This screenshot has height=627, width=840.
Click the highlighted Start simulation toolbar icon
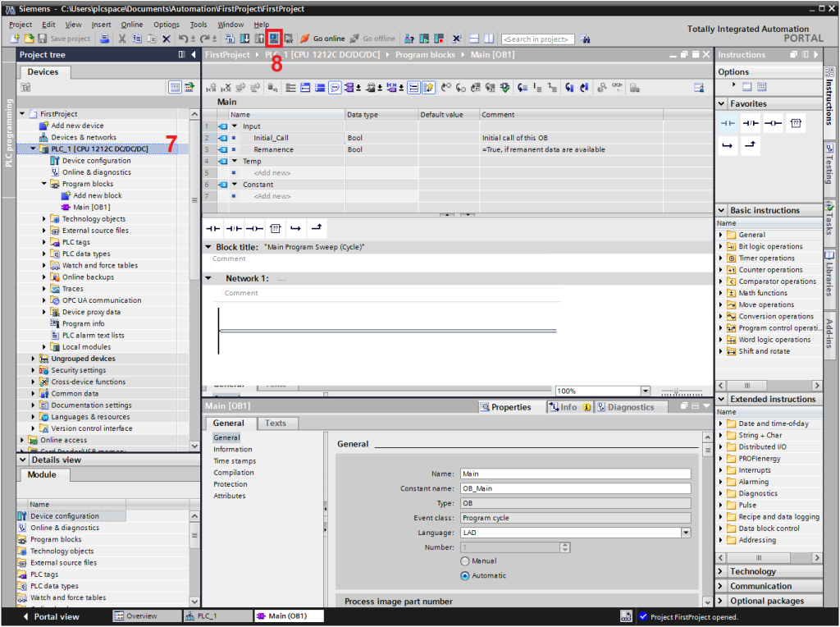point(274,39)
